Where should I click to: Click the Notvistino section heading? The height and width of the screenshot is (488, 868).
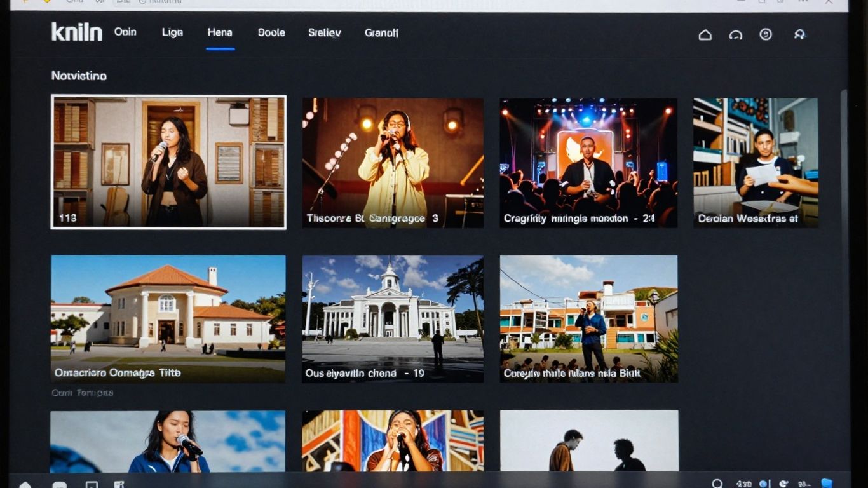(x=79, y=76)
